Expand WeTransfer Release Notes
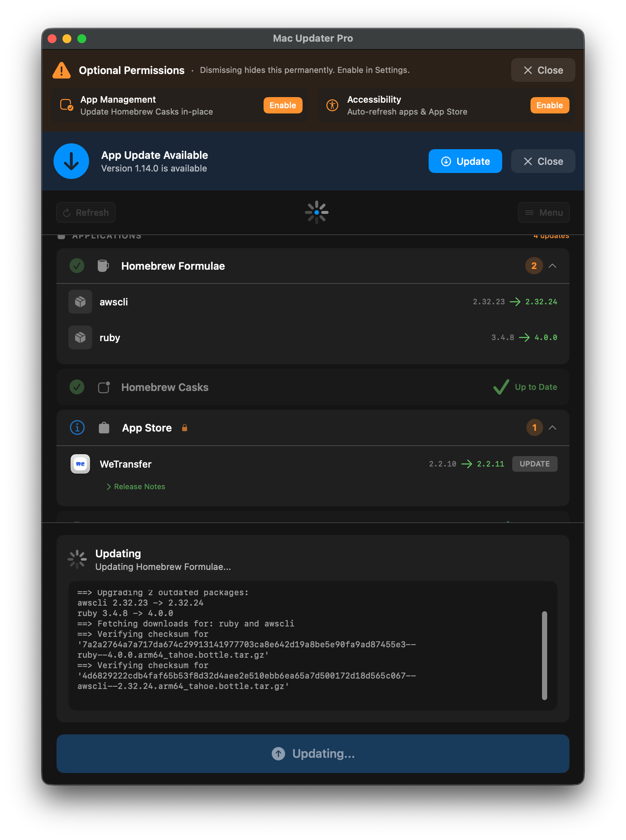This screenshot has width=626, height=840. click(136, 487)
